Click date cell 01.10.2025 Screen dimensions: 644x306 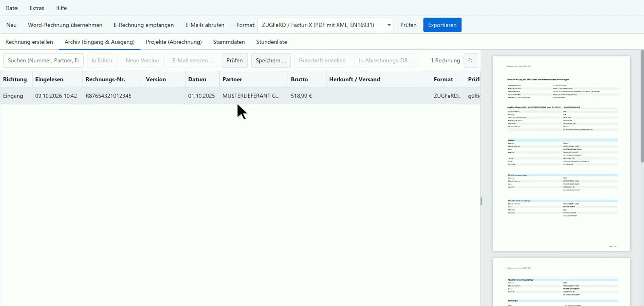(x=202, y=96)
